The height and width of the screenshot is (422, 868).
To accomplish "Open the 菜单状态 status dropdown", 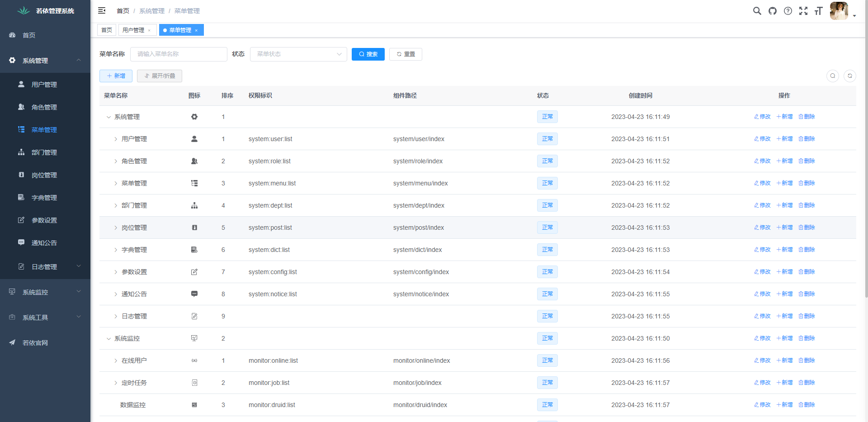I will (x=298, y=54).
